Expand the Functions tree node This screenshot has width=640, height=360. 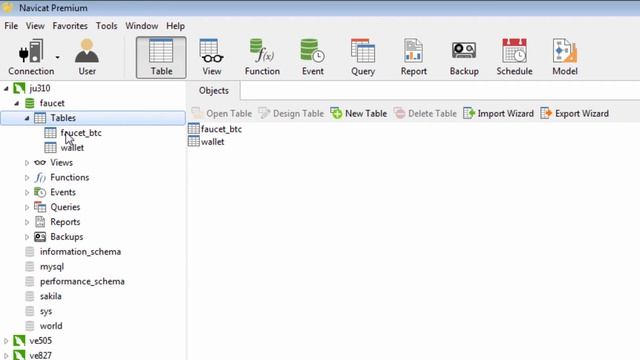pos(27,178)
